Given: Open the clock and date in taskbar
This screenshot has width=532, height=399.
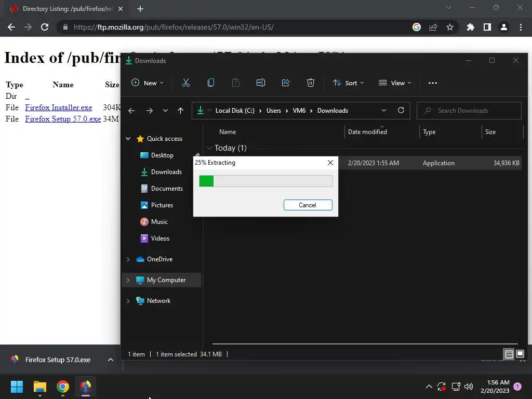Looking at the screenshot, I should coord(495,387).
